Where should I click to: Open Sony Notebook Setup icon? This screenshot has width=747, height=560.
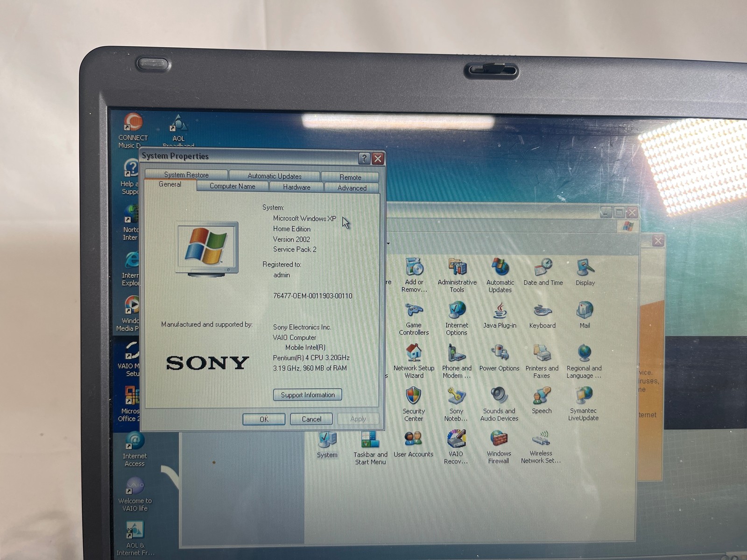(x=456, y=404)
